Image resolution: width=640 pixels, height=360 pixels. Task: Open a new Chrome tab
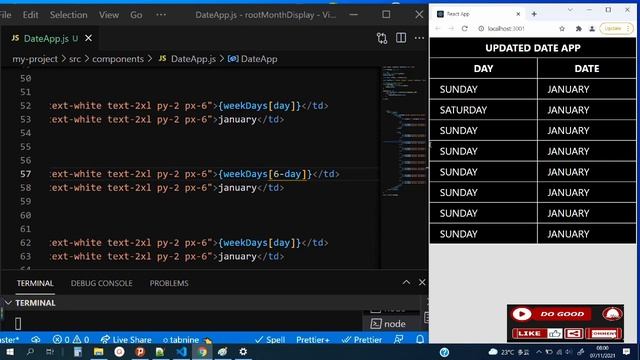point(534,14)
